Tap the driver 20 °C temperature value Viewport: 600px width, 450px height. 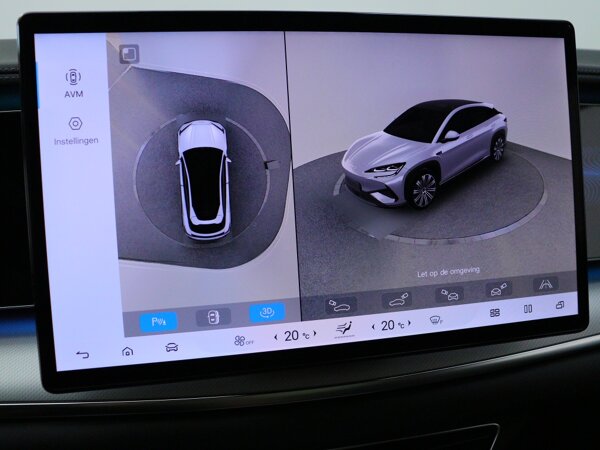297,336
